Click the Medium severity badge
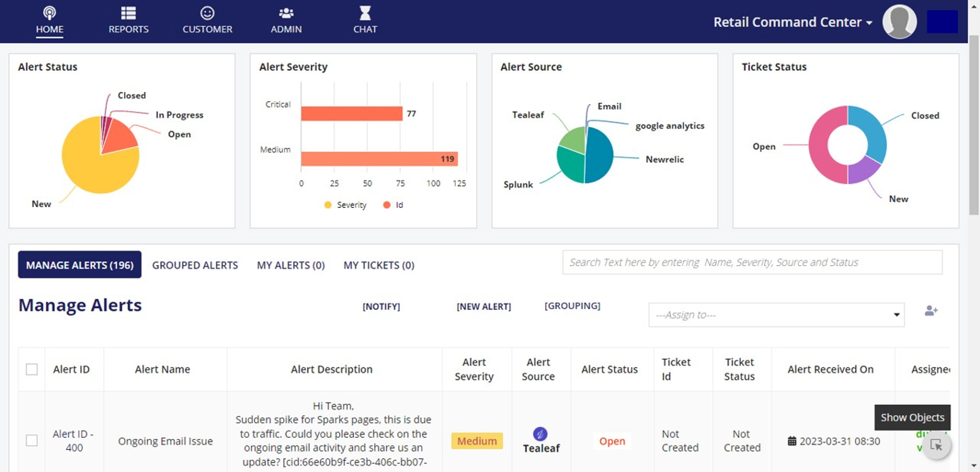The height and width of the screenshot is (472, 980). pyautogui.click(x=477, y=441)
